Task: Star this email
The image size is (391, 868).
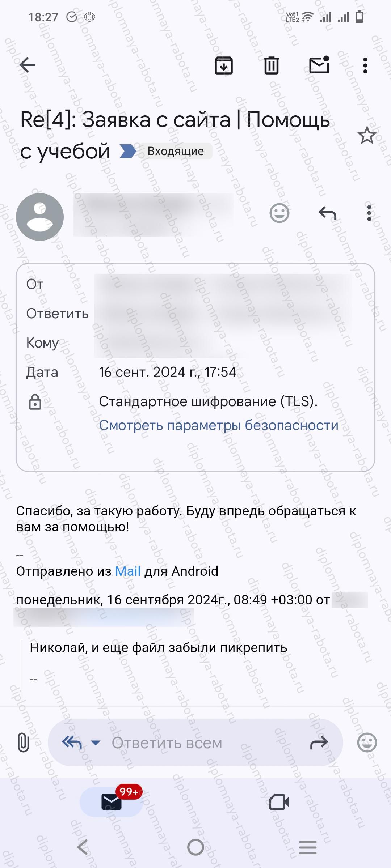Action: tap(367, 136)
